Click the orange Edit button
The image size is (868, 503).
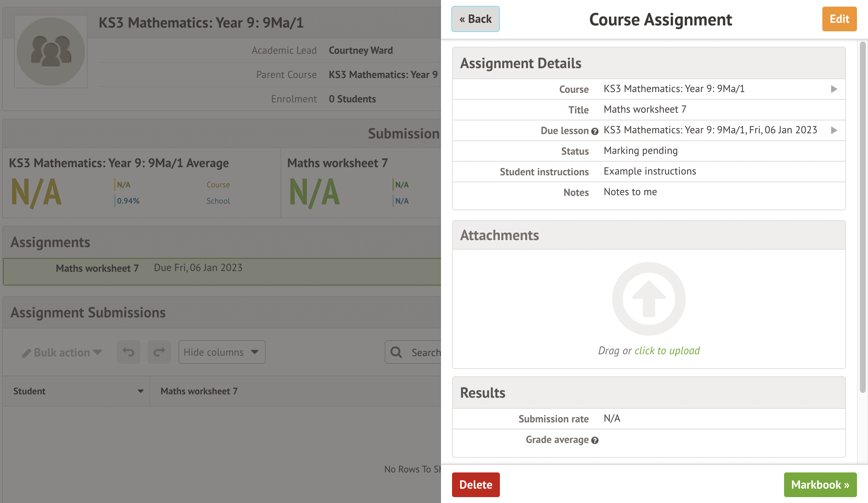click(x=839, y=19)
